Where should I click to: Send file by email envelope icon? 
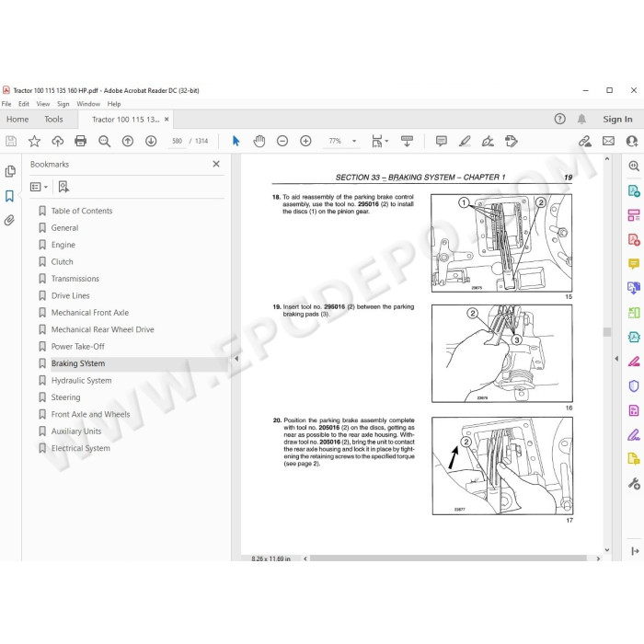(608, 142)
